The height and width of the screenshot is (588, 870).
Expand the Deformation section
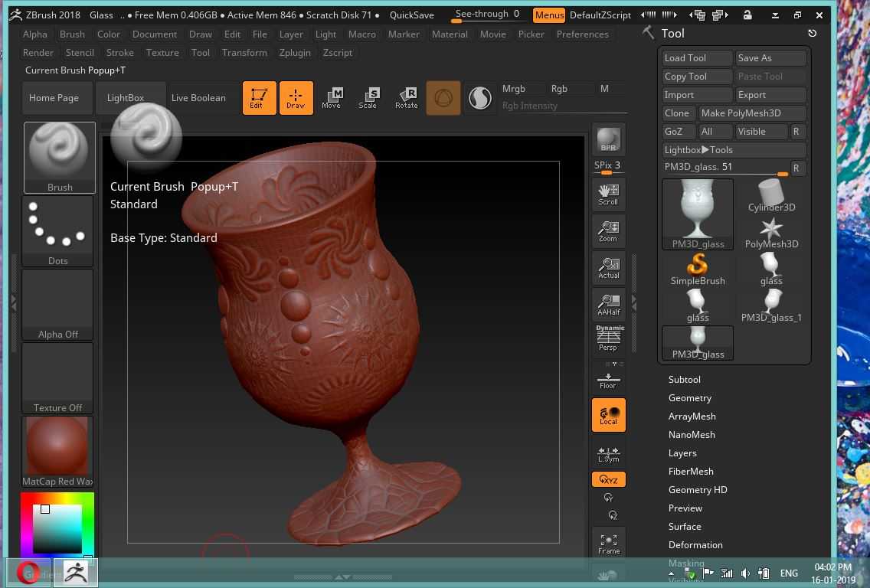[x=695, y=544]
